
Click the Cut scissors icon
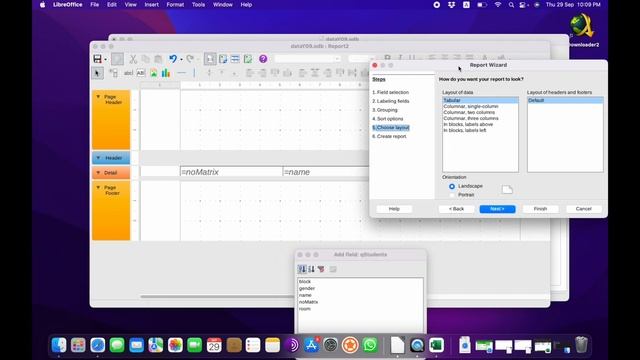pos(133,59)
